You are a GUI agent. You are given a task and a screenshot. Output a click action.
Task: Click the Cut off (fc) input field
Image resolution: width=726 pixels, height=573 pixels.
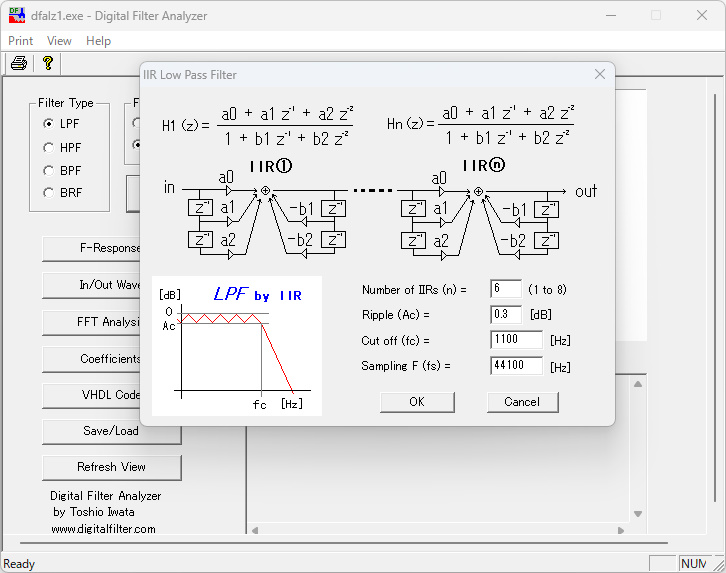pos(516,340)
